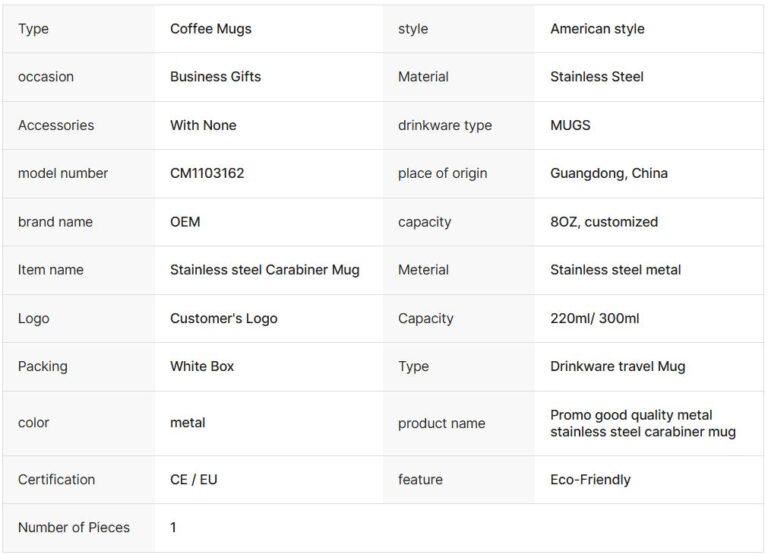This screenshot has height=555, width=768.
Task: Click the "Coffee Mugs" type value
Action: (211, 29)
